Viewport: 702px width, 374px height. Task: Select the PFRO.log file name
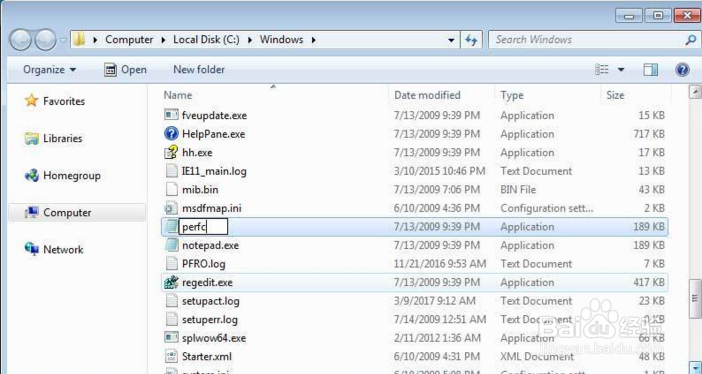[204, 264]
